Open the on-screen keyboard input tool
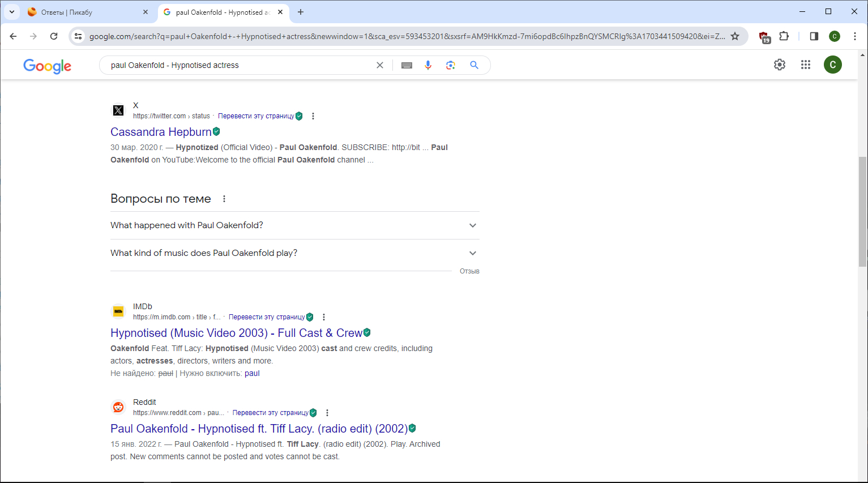This screenshot has width=868, height=483. [x=407, y=65]
